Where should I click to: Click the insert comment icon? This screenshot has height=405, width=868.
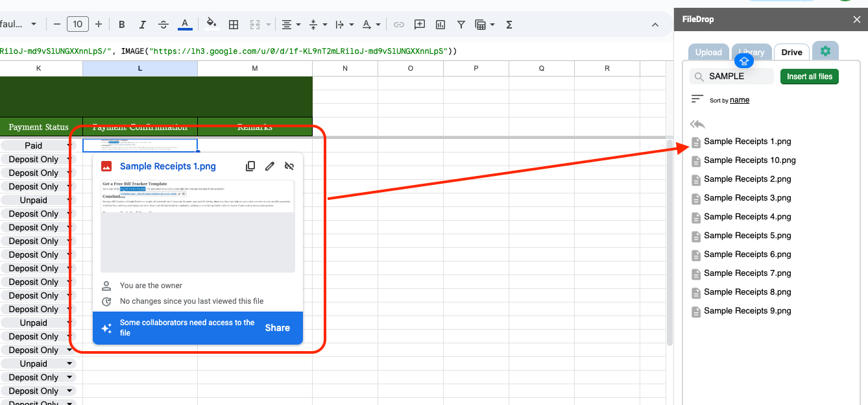coord(420,25)
